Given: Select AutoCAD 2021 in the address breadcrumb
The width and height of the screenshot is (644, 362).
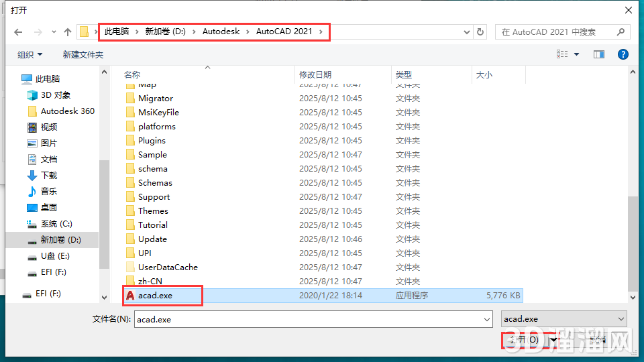Looking at the screenshot, I should (284, 32).
